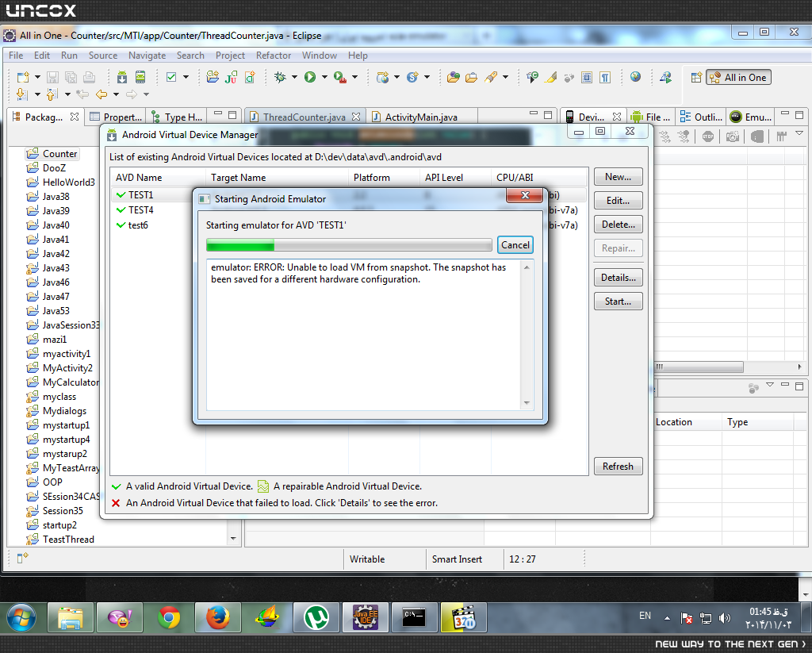Open the Devices view menu triangle
Viewport: 812px width, 653px height.
point(799,134)
